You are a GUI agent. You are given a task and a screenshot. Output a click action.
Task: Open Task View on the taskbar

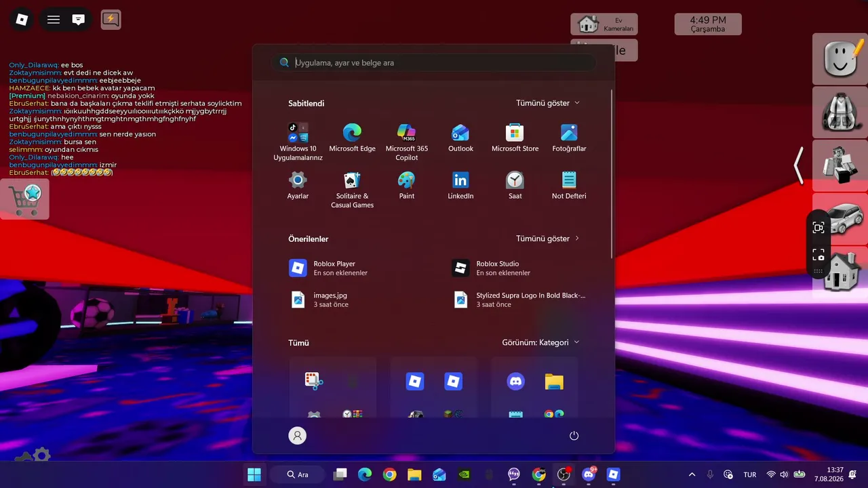(340, 474)
